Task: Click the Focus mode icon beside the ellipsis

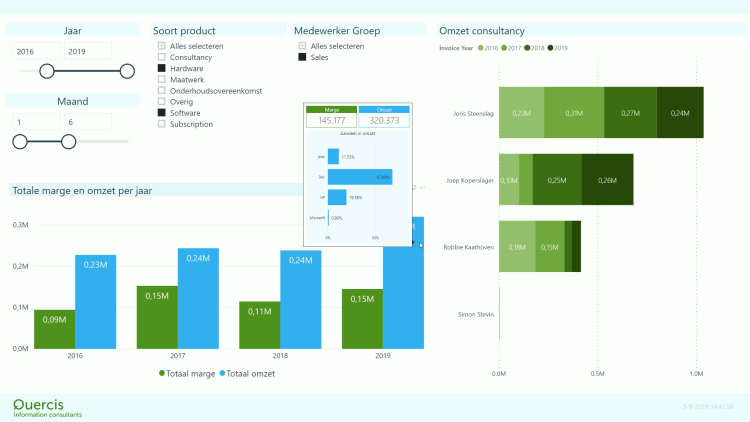Action: click(x=413, y=187)
